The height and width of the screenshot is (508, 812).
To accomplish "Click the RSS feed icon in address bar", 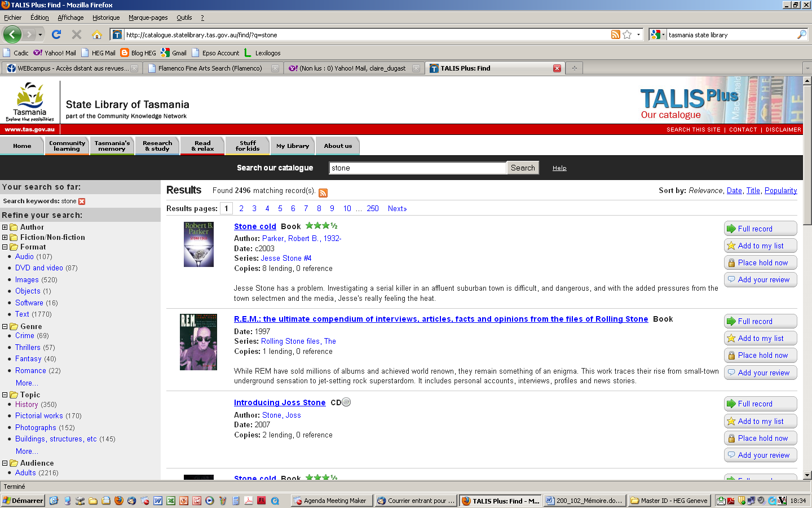I will click(616, 34).
